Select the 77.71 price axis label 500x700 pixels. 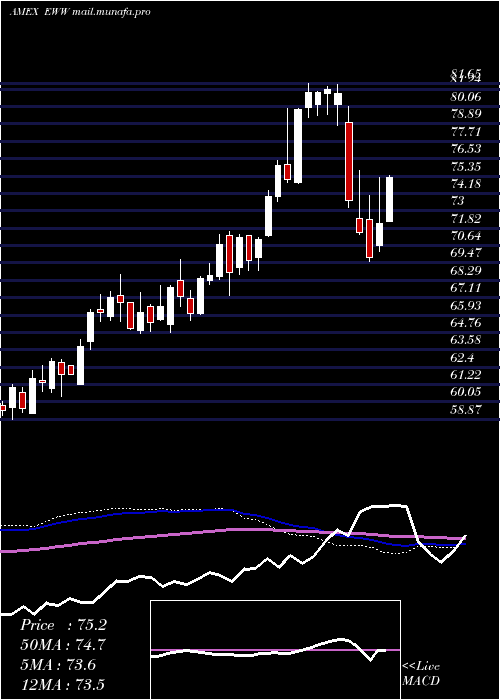[466, 131]
